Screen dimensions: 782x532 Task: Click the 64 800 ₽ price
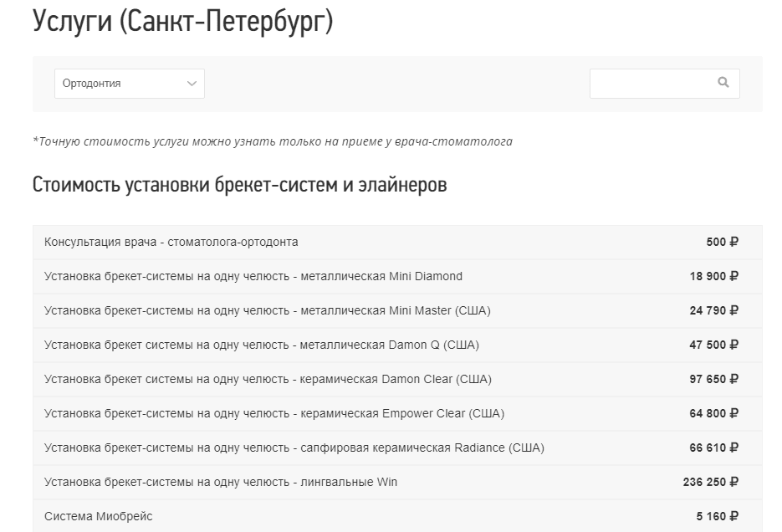[x=713, y=414]
